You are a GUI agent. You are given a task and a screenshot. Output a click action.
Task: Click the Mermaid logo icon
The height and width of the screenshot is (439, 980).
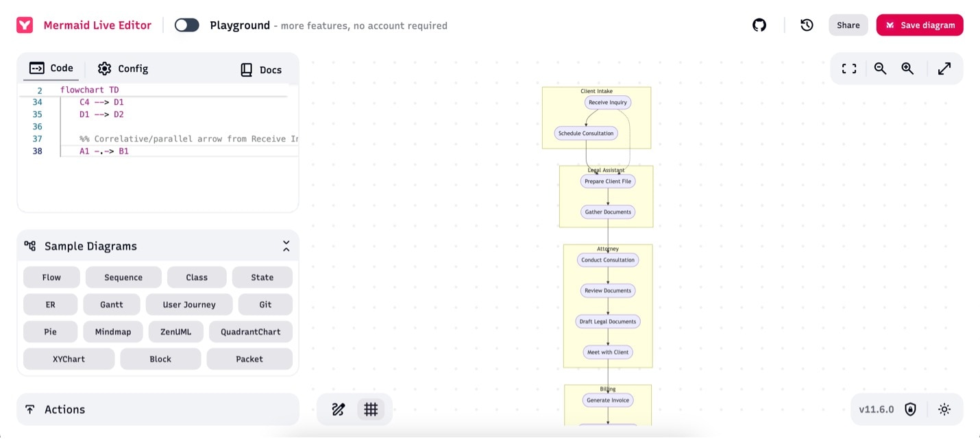coord(25,25)
